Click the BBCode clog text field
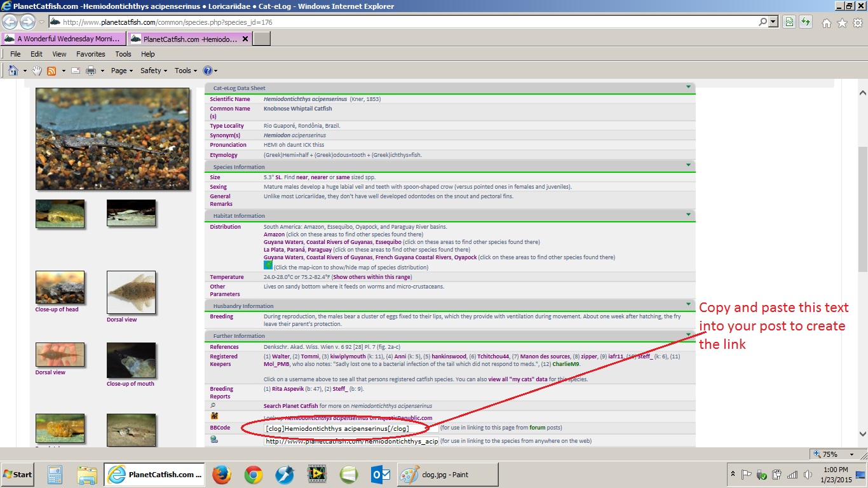868x488 pixels. 351,428
